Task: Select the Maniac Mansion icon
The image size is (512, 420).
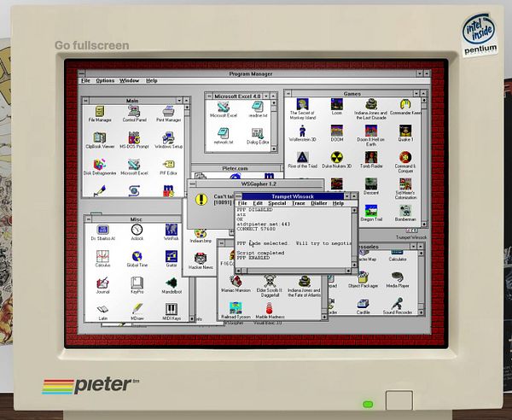Action: click(x=236, y=282)
